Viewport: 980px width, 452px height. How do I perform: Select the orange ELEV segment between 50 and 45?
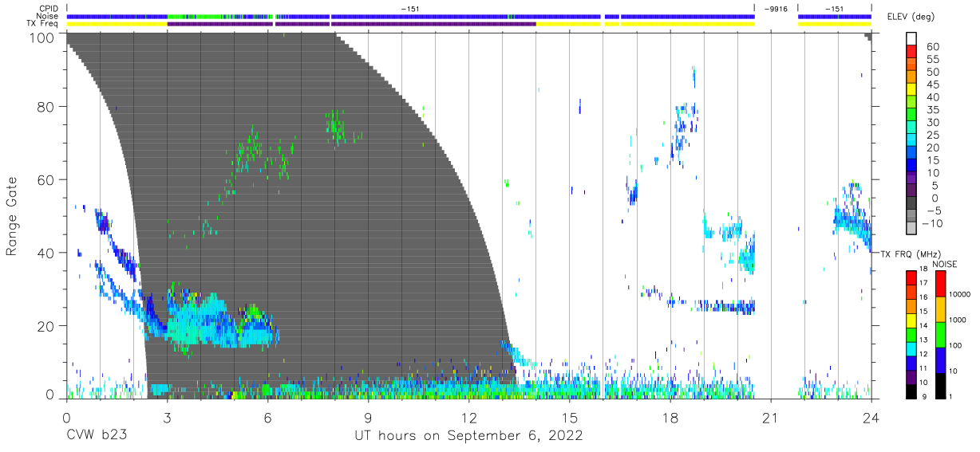click(911, 77)
